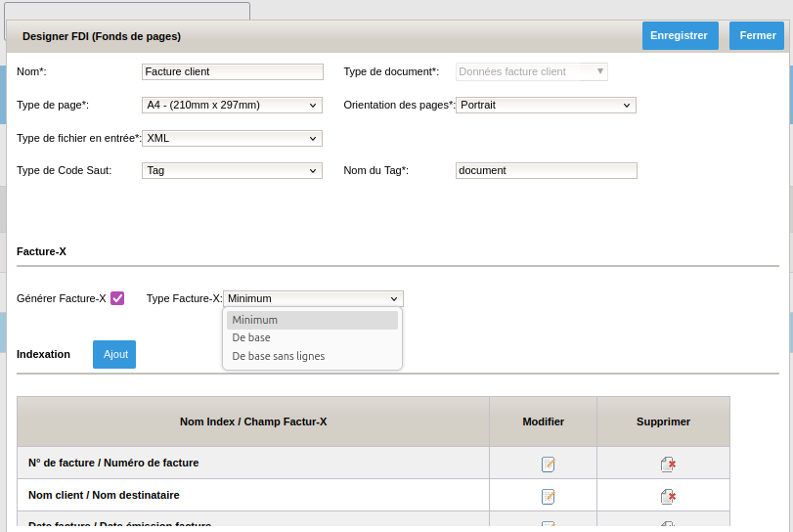
Task: Choose the De base option
Action: [x=312, y=337]
